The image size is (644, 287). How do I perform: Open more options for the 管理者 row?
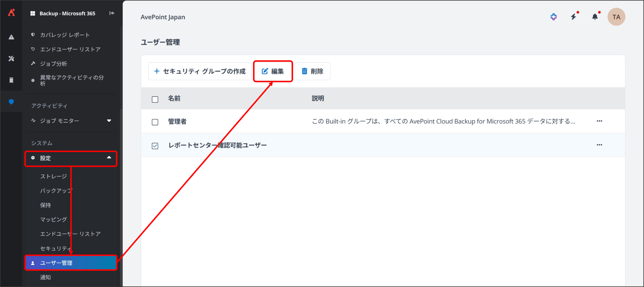click(x=599, y=121)
